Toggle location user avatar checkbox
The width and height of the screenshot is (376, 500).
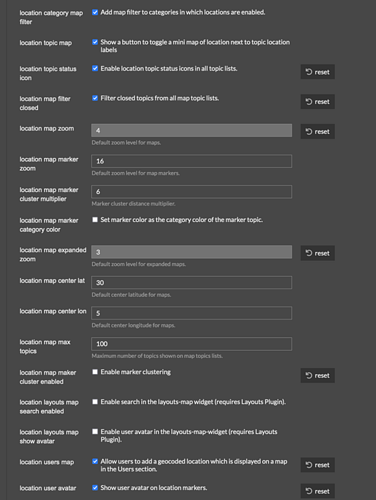pos(95,488)
